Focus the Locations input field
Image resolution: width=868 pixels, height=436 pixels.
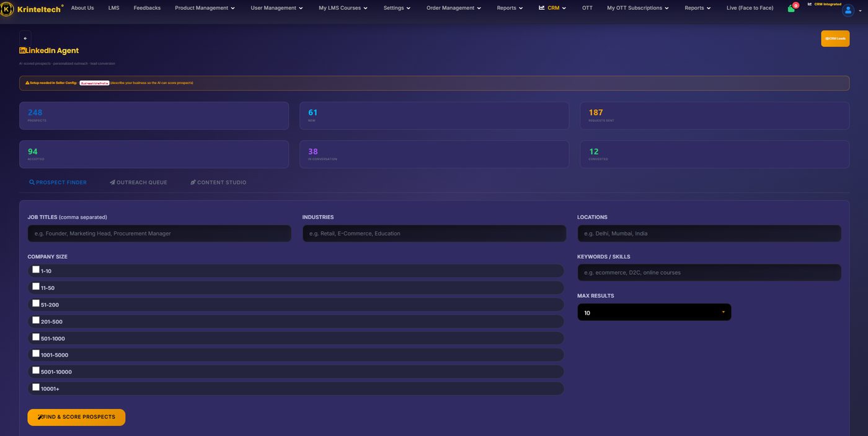pos(709,233)
